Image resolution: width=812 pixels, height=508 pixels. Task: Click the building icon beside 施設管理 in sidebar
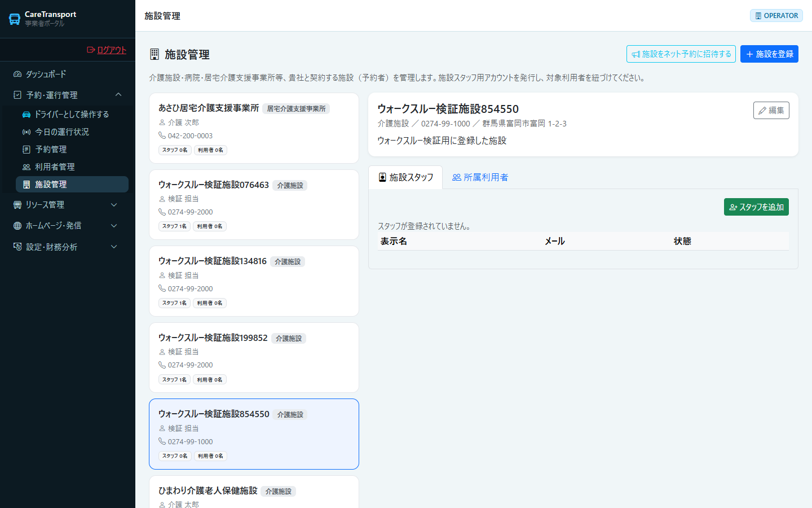point(27,184)
